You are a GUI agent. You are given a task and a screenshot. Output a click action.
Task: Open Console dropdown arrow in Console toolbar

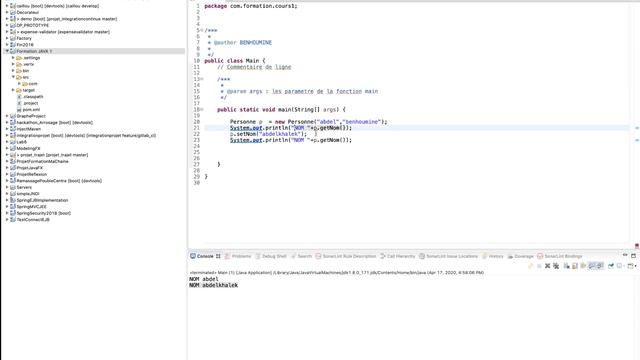pyautogui.click(x=636, y=266)
